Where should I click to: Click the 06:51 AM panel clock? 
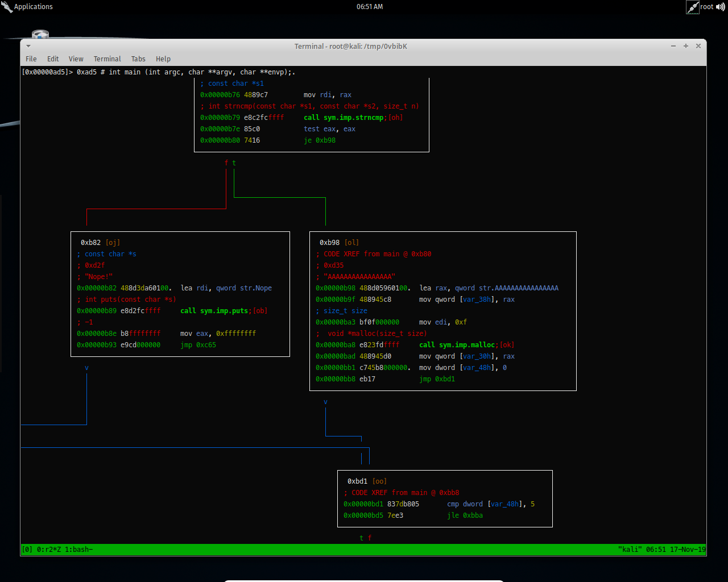pyautogui.click(x=370, y=7)
